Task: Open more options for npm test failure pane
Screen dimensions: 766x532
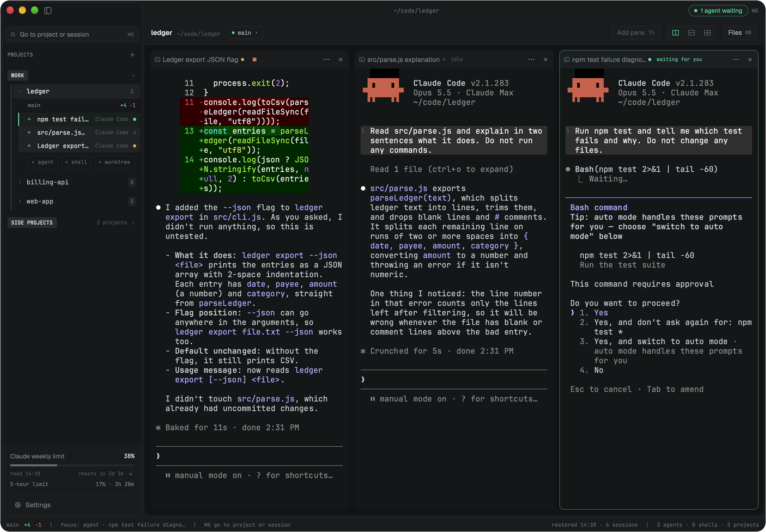Action: (x=736, y=59)
